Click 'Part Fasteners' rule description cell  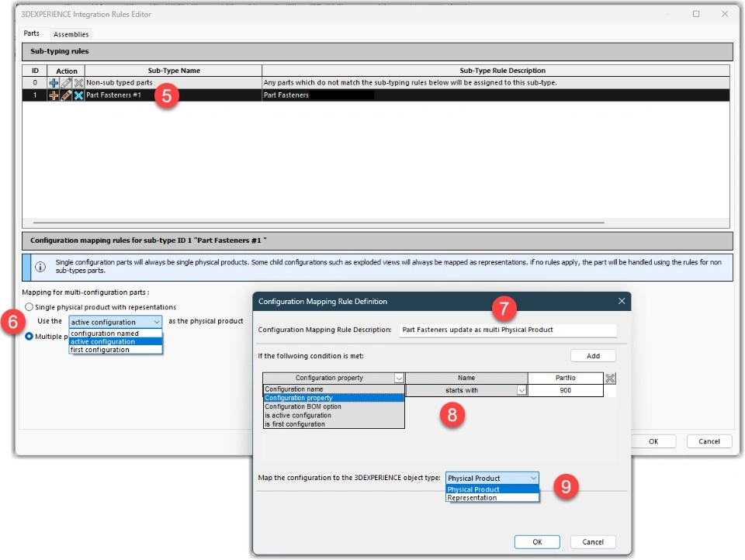(496, 95)
